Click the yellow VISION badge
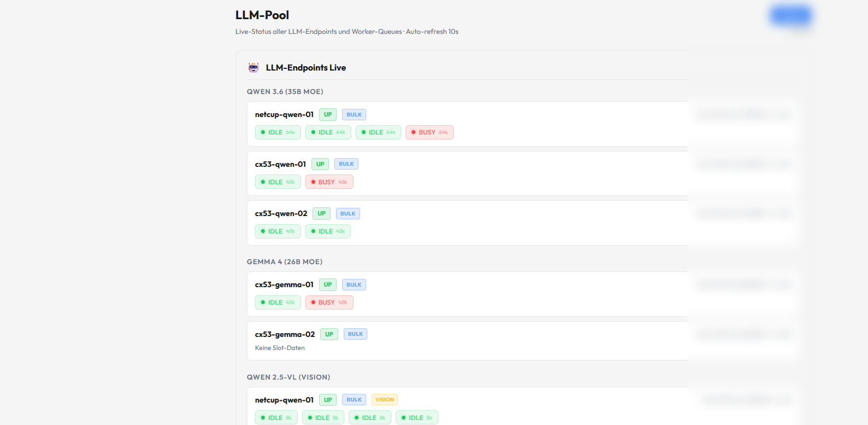This screenshot has width=868, height=425. tap(385, 400)
